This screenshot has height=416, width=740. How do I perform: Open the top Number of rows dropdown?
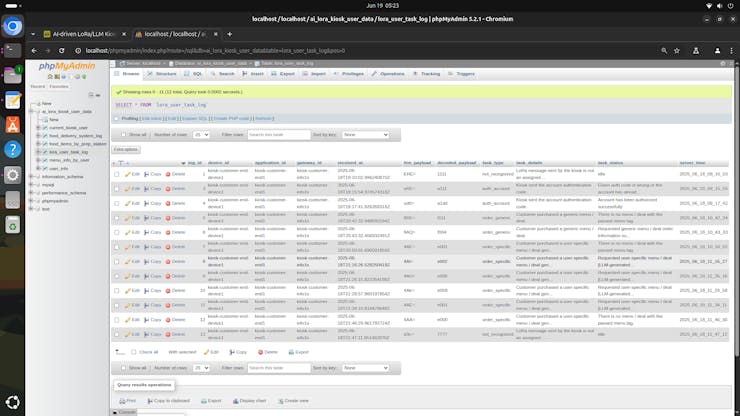coord(201,134)
